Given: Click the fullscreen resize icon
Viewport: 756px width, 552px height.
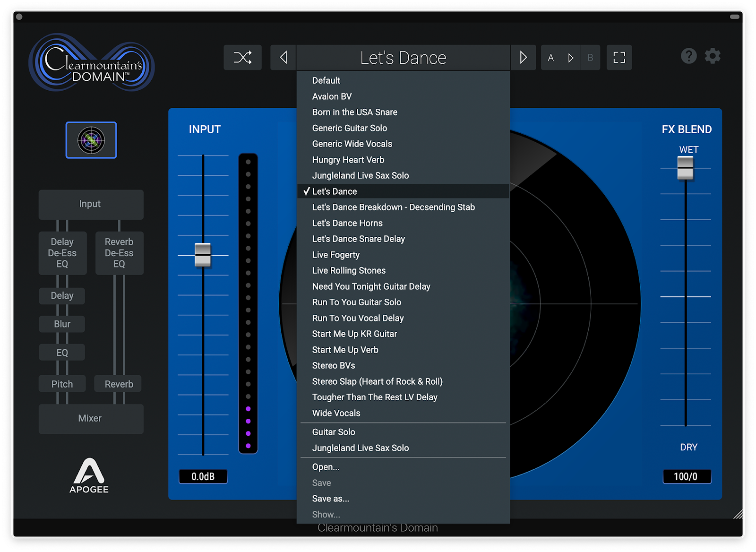Looking at the screenshot, I should click(x=619, y=58).
